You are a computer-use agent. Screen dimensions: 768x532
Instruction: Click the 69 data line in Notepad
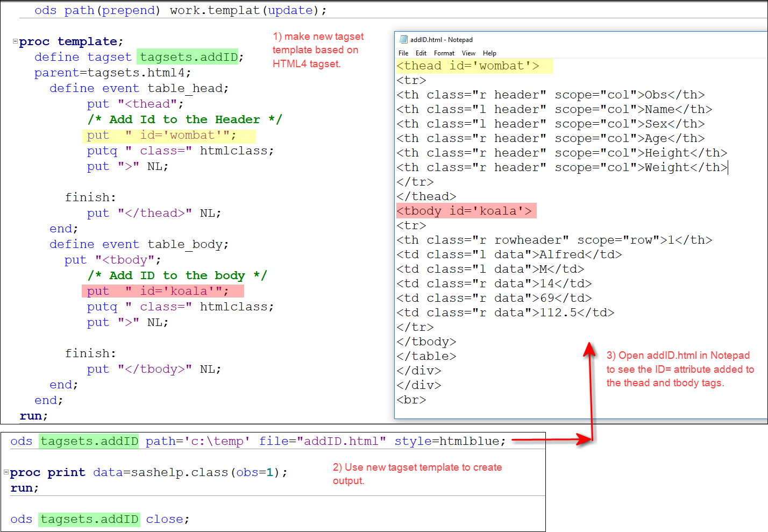pos(494,298)
